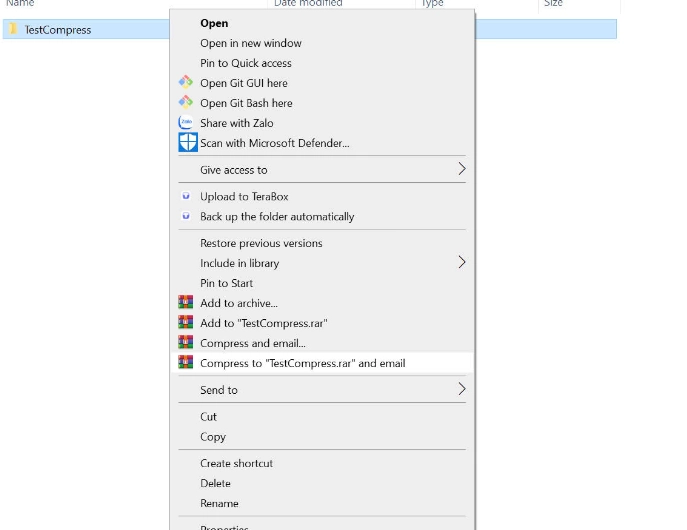Click the TestCompress folder icon
Image resolution: width=687 pixels, height=530 pixels.
coord(13,29)
